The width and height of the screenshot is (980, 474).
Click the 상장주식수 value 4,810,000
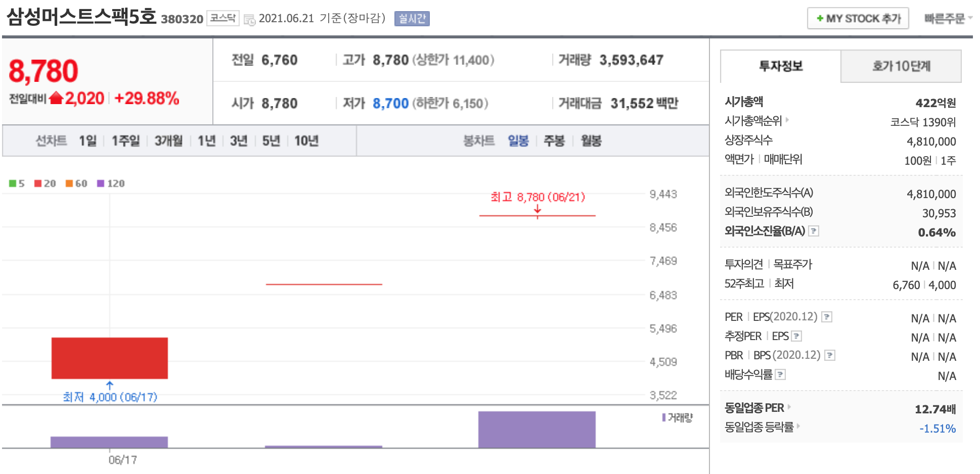(x=931, y=141)
